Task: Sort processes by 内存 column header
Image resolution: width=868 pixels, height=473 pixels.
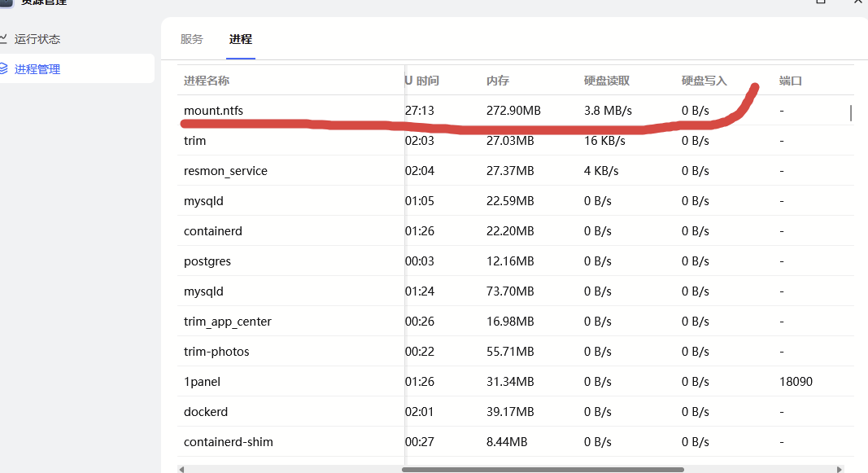Action: tap(498, 81)
